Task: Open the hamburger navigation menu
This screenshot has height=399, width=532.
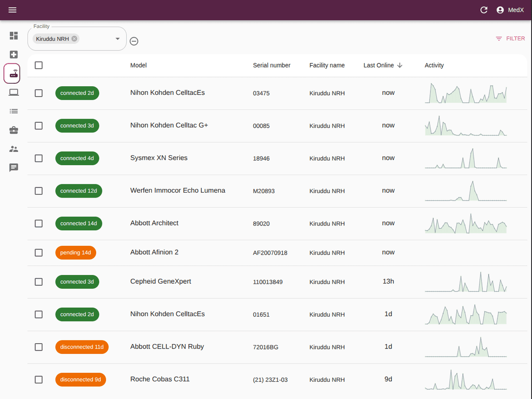Action: pos(12,10)
